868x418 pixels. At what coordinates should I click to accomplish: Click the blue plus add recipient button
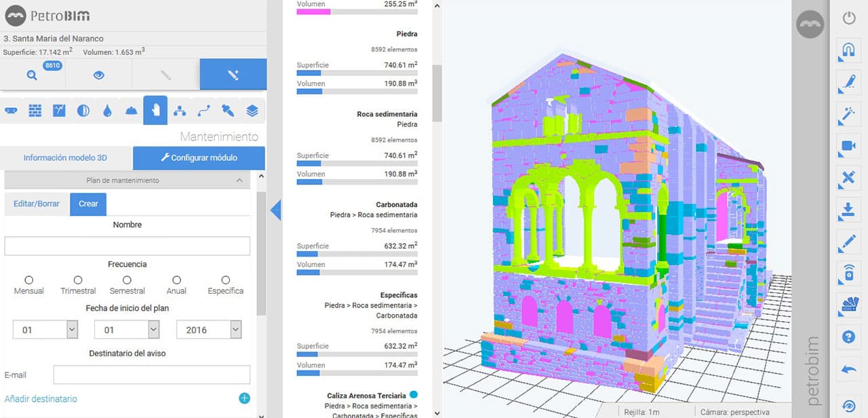click(244, 398)
